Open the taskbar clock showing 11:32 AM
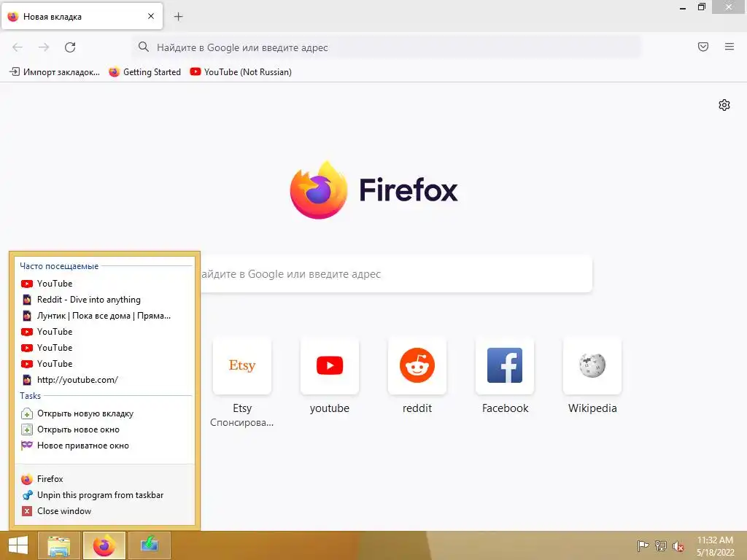 click(x=715, y=546)
